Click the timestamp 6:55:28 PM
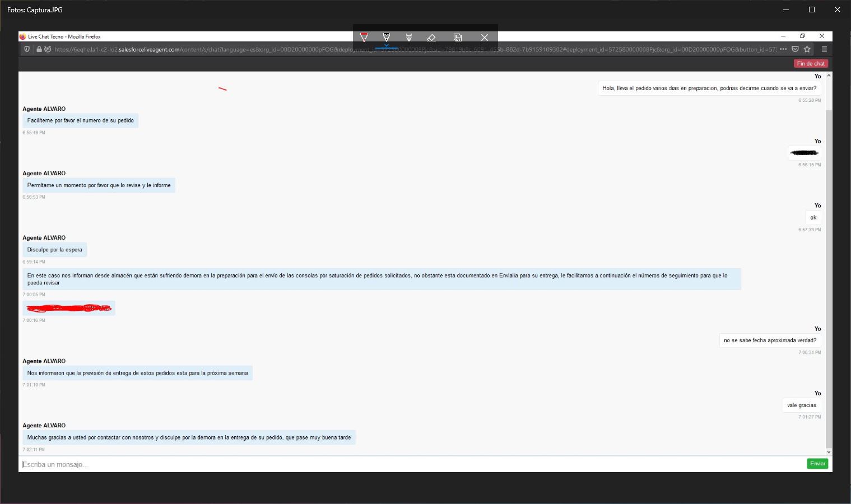This screenshot has width=851, height=504. [x=810, y=100]
